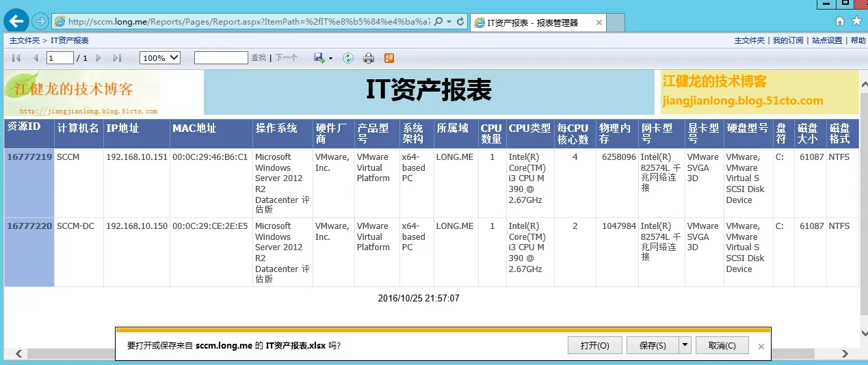
Task: Open the top-right 主文件夹 link
Action: coord(750,41)
